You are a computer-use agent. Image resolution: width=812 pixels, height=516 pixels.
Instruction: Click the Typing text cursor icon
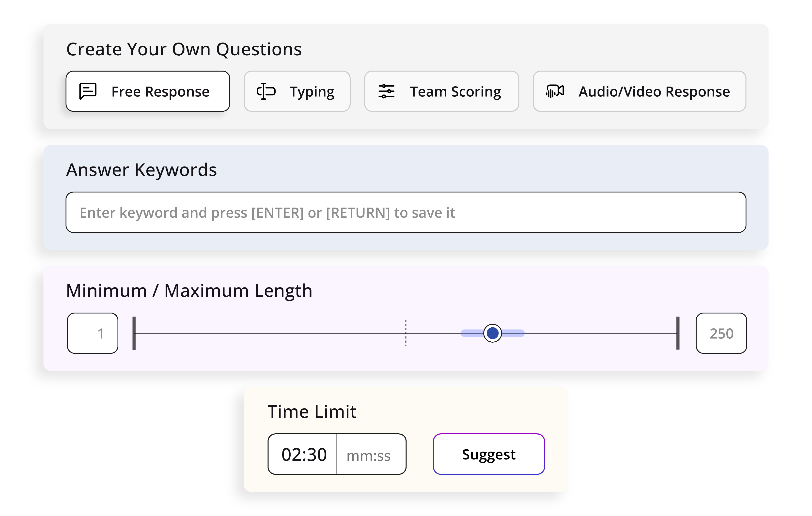266,91
